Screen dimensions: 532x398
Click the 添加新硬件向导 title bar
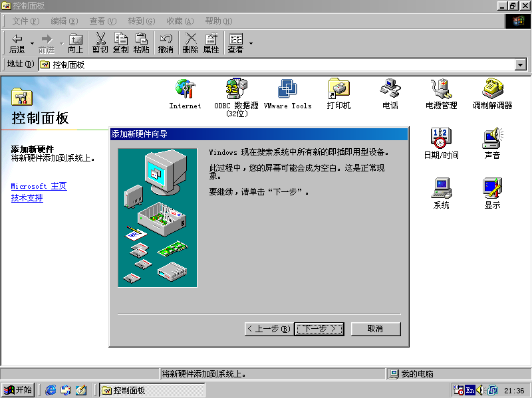click(259, 134)
